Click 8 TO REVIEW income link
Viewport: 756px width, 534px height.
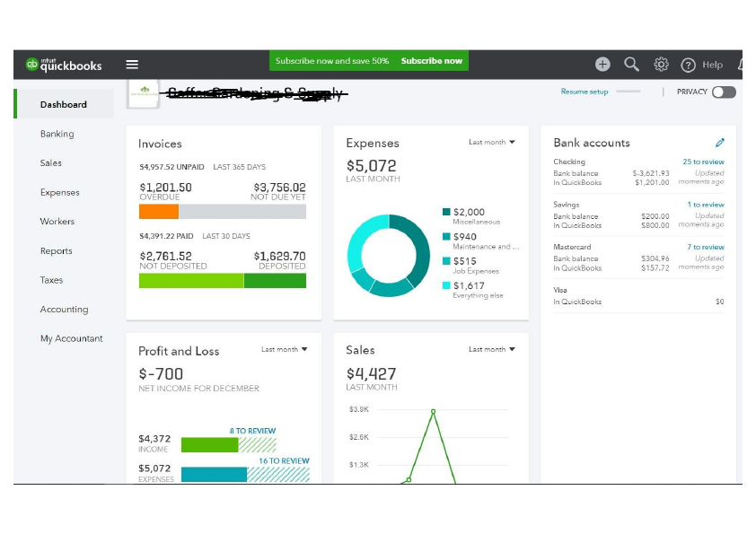[x=252, y=431]
